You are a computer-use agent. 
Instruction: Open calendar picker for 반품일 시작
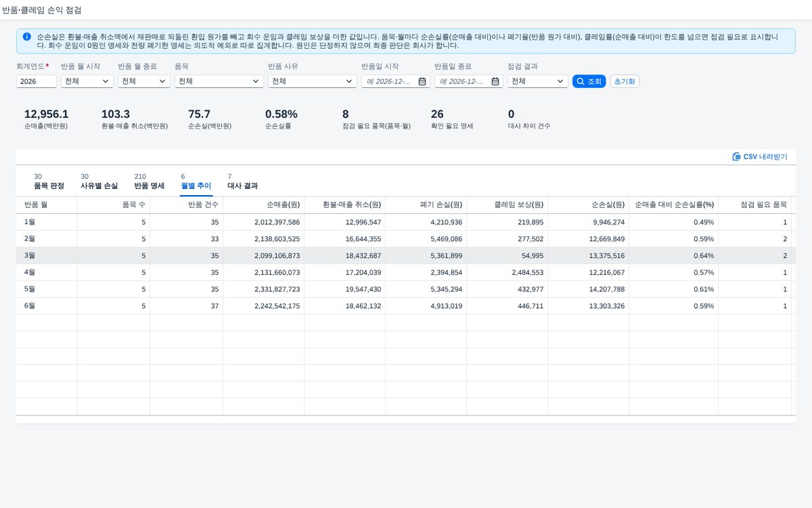[x=422, y=81]
